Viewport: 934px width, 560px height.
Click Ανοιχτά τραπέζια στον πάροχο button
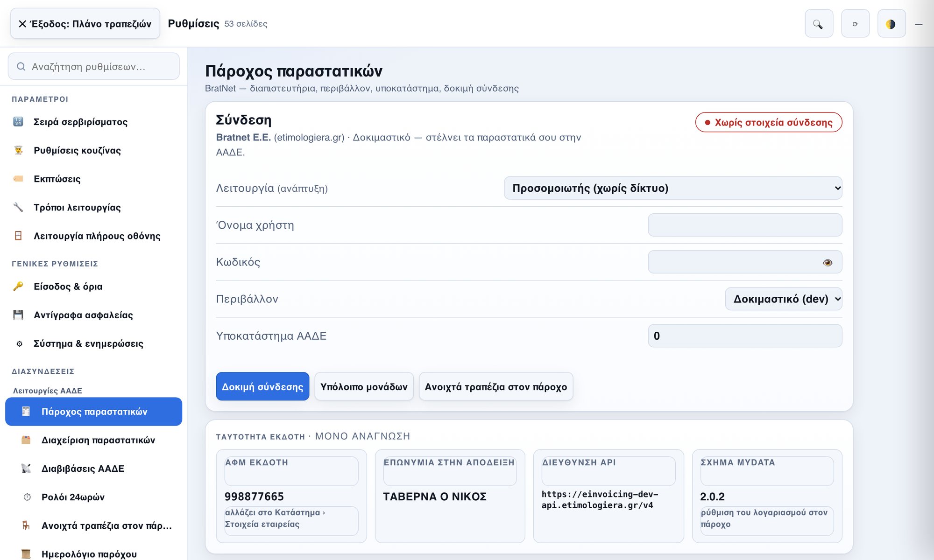(x=496, y=386)
